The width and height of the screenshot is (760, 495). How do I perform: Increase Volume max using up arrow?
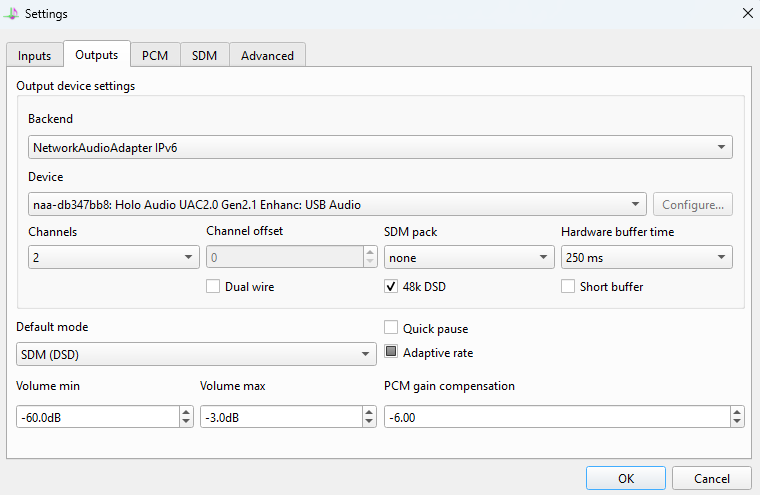coord(369,412)
